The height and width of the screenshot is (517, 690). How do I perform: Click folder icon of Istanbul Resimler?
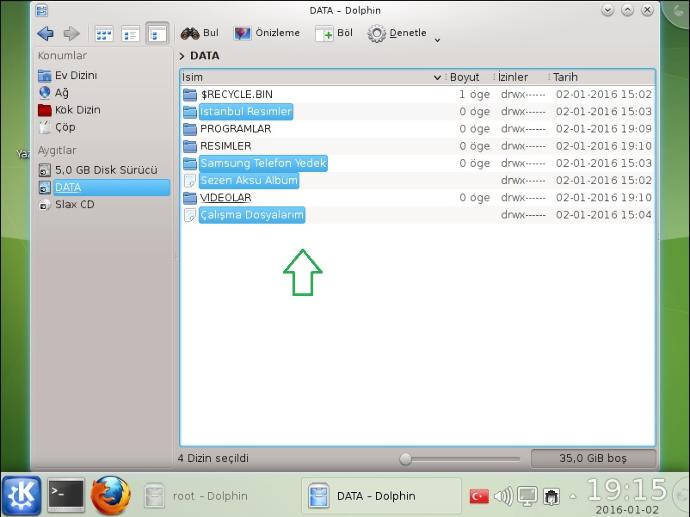[x=190, y=111]
